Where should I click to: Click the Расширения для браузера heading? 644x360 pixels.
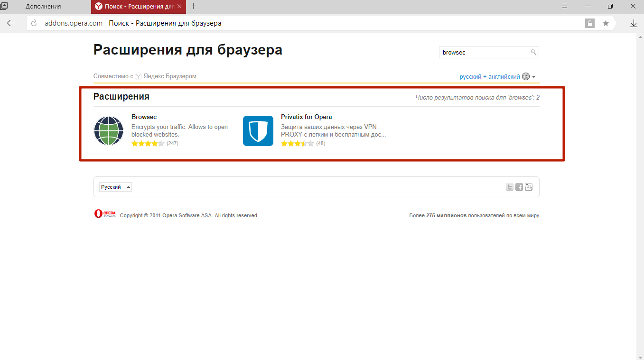(x=188, y=50)
